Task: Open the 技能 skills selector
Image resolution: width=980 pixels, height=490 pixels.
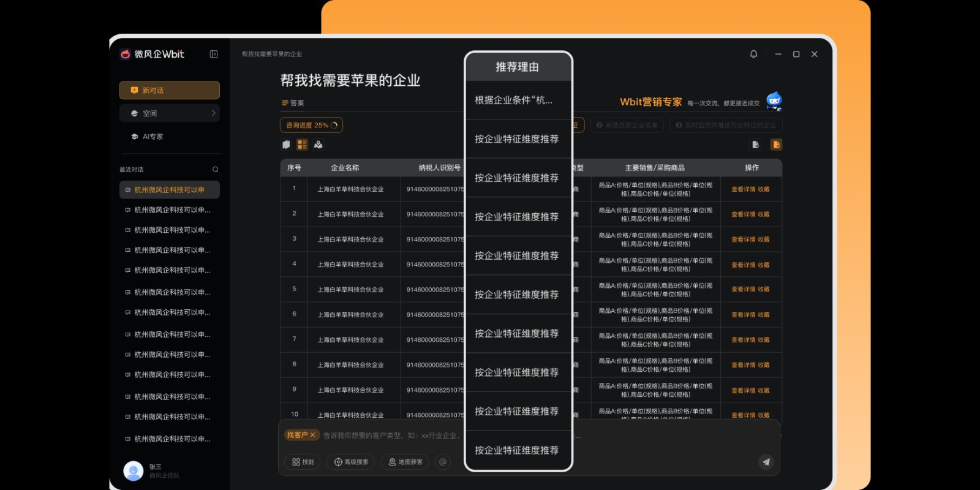Action: pos(303,462)
